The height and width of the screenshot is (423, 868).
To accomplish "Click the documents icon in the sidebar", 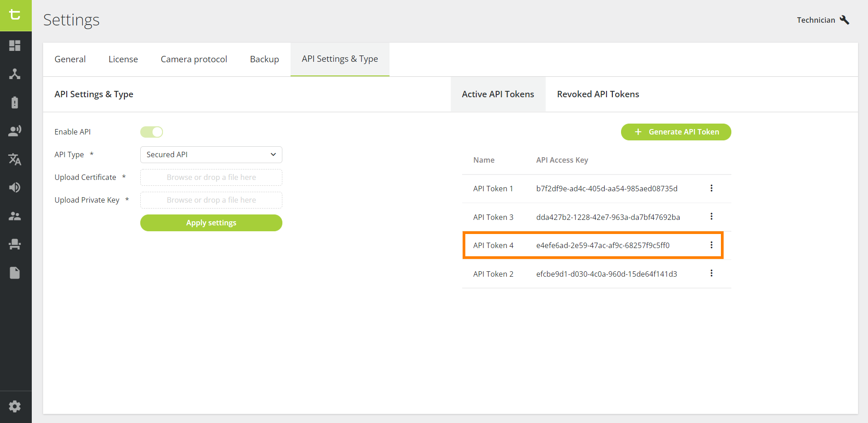I will tap(15, 273).
